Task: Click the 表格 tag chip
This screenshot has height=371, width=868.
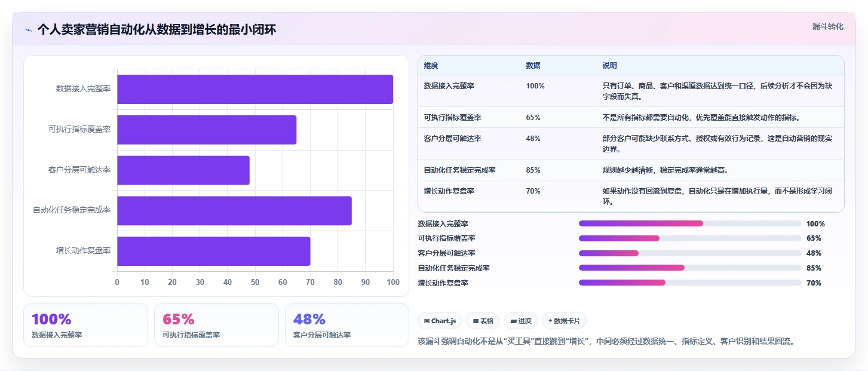Action: pyautogui.click(x=483, y=321)
